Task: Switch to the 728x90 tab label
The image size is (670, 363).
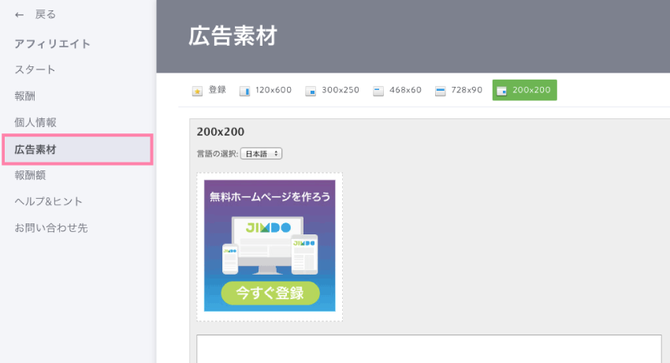Action: (x=467, y=90)
